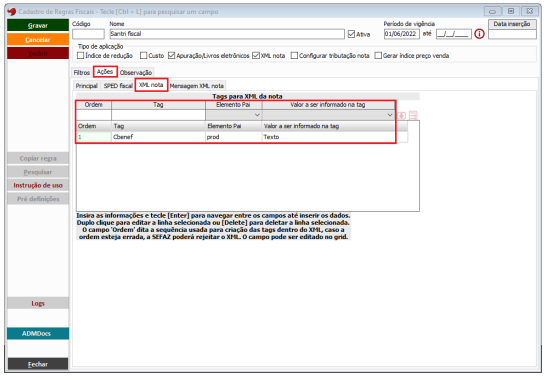Select the Texto value cell

click(328, 137)
